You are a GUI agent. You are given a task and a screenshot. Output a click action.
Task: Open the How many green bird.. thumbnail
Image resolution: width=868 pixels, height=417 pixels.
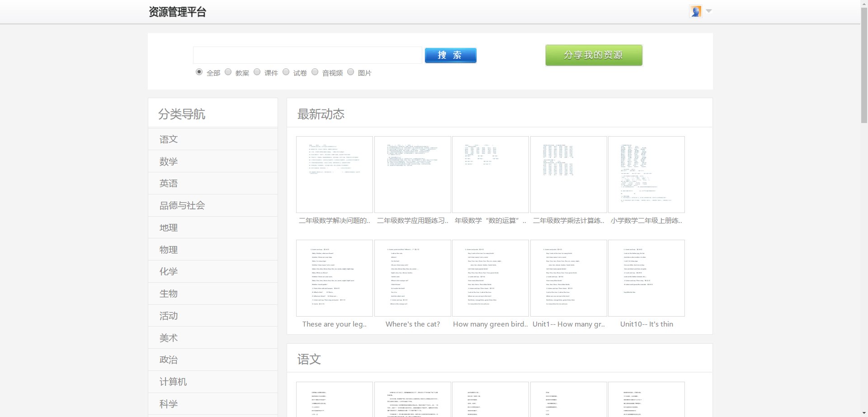(x=491, y=278)
